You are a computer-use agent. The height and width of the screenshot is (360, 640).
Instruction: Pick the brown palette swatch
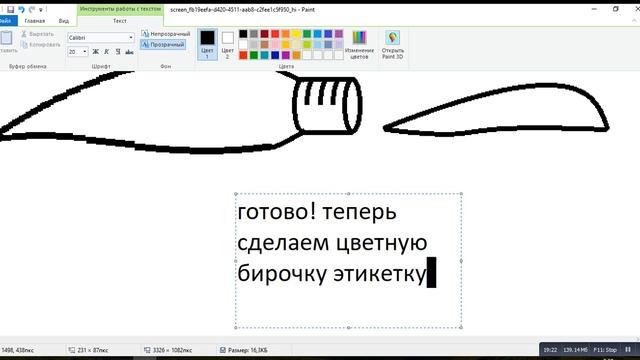coord(264,44)
